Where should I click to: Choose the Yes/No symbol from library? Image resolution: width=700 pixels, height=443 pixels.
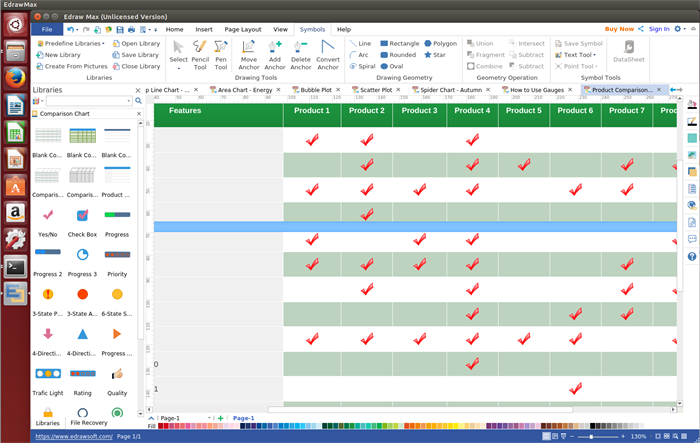(x=47, y=215)
